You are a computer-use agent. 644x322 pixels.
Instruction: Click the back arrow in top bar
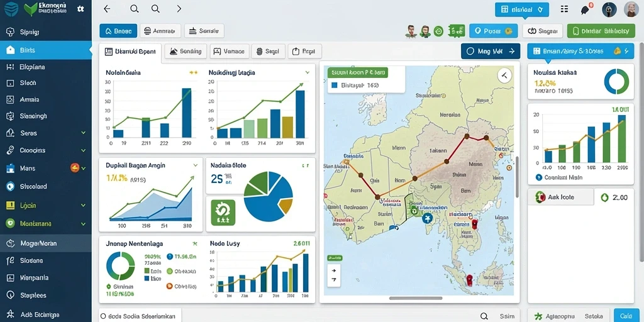point(107,9)
